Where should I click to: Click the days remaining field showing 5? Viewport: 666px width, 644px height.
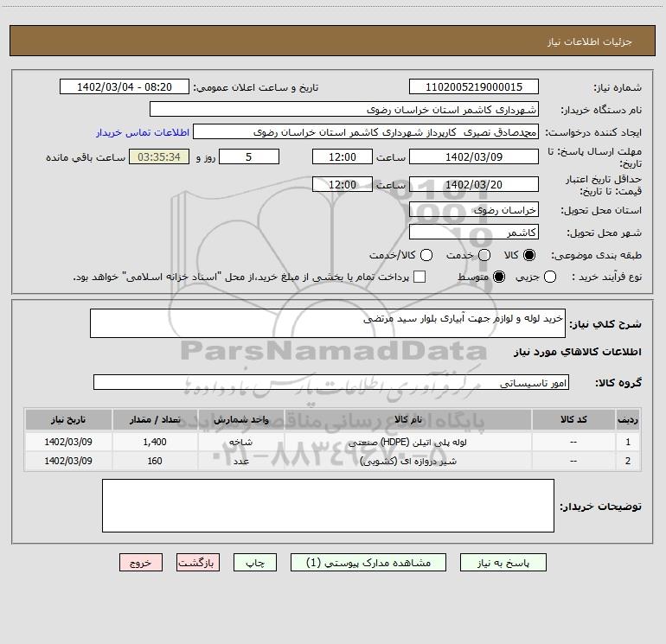point(249,156)
